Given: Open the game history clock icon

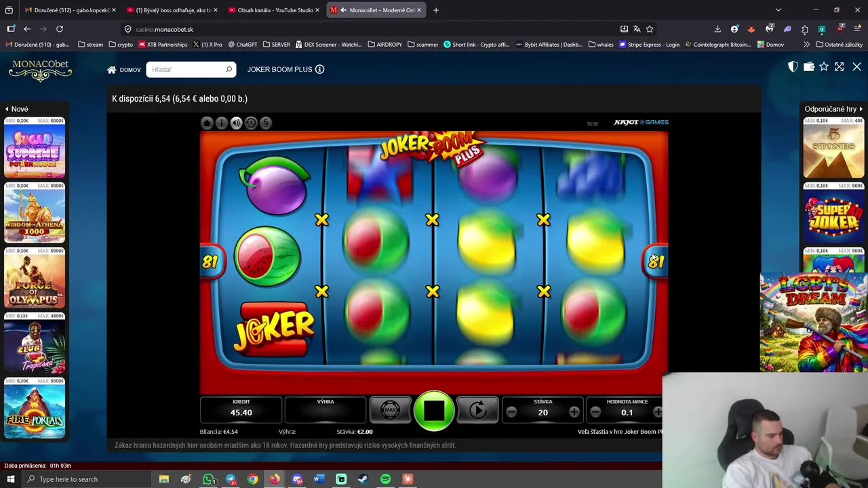Looking at the screenshot, I should pyautogui.click(x=251, y=123).
